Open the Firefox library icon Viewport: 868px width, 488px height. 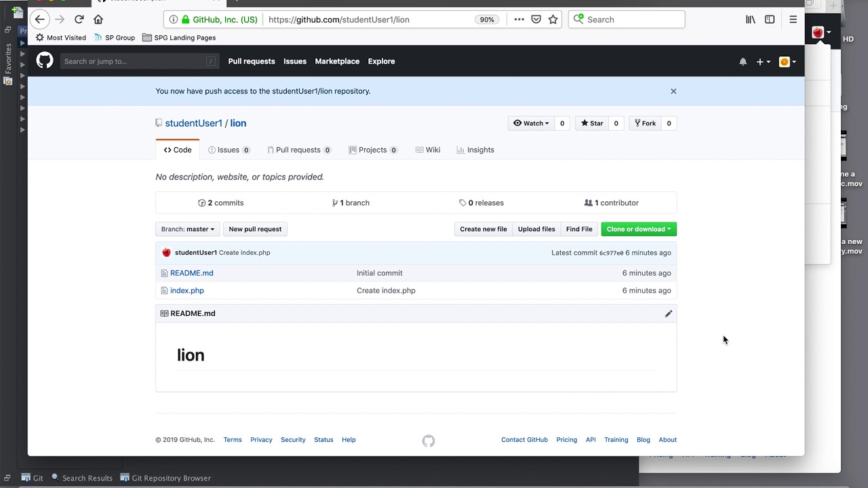click(x=751, y=20)
